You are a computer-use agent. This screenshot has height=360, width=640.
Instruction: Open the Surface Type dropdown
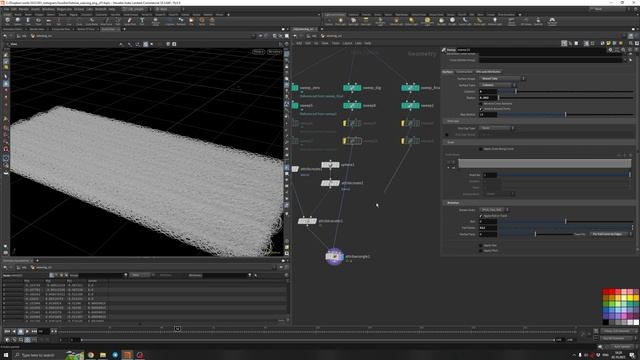498,85
